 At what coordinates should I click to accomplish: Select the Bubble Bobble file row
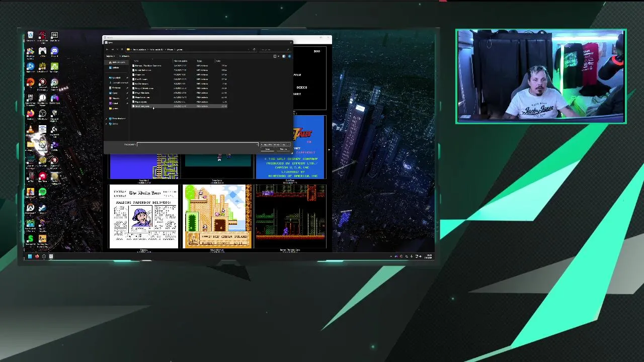tap(180, 70)
